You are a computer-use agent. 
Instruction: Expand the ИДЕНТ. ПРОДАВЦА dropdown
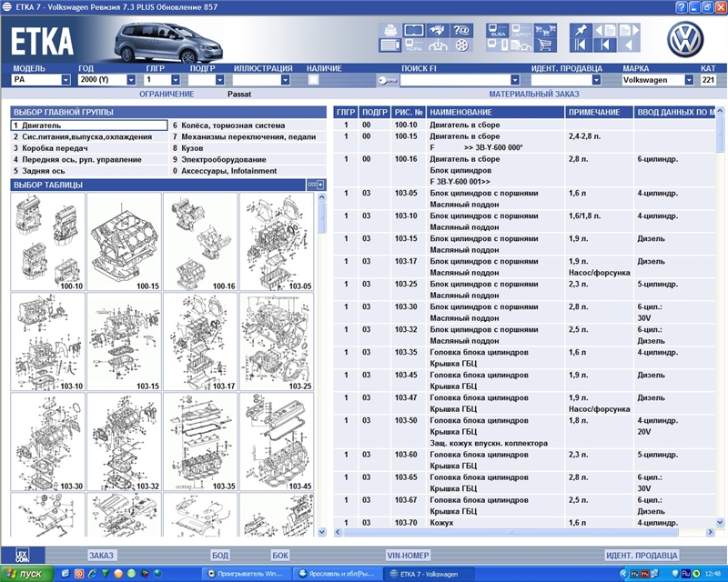pyautogui.click(x=597, y=80)
